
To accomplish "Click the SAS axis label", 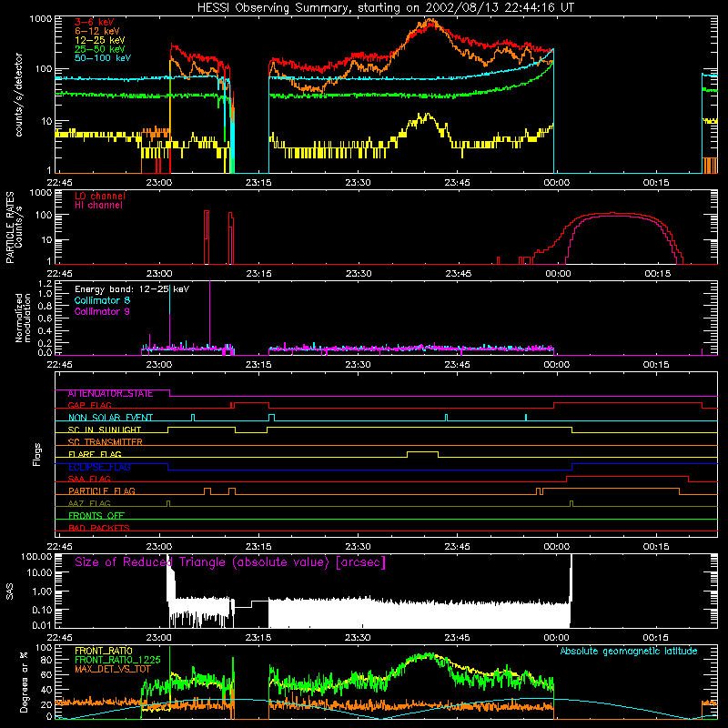I will coord(9,591).
